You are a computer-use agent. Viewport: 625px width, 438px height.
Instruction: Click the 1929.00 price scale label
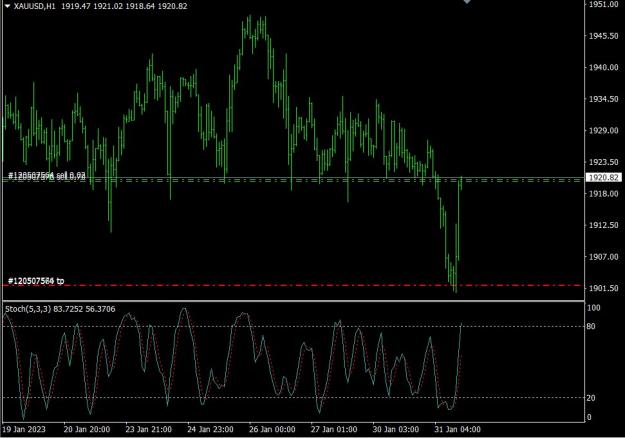603,130
